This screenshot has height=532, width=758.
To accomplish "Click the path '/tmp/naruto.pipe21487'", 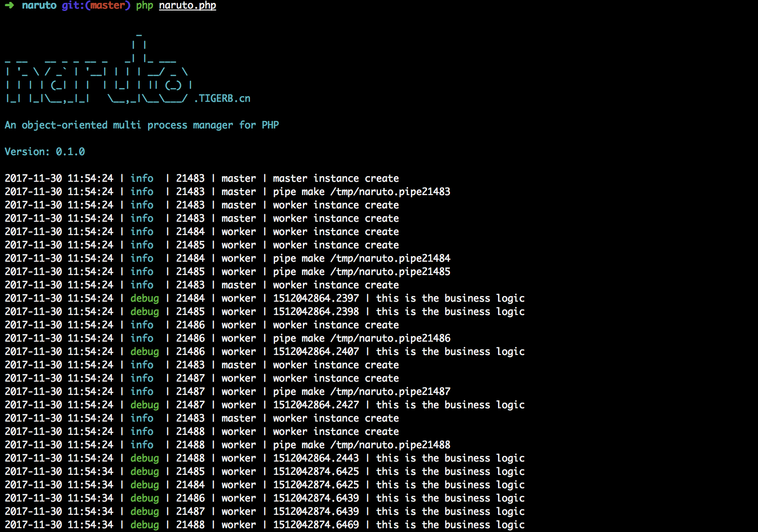I will pos(390,392).
